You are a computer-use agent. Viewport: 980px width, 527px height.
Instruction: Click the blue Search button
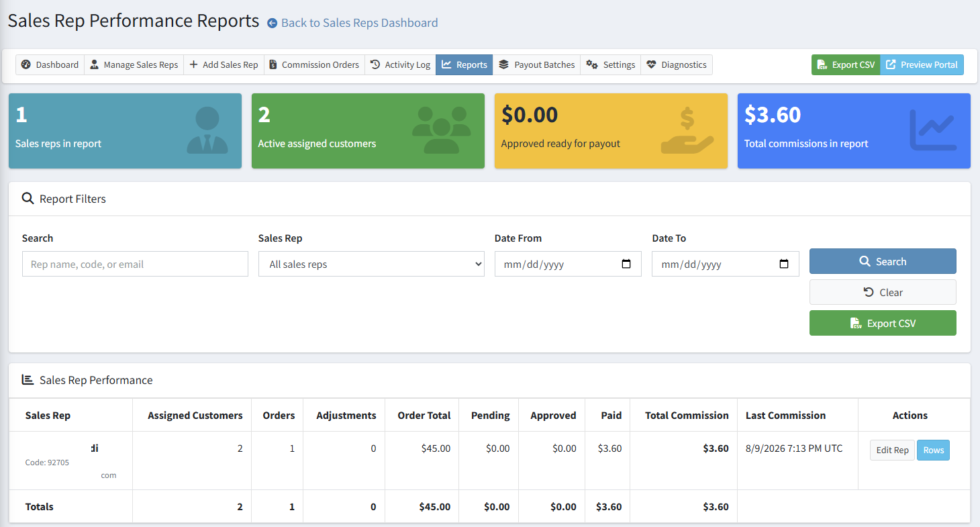click(883, 261)
